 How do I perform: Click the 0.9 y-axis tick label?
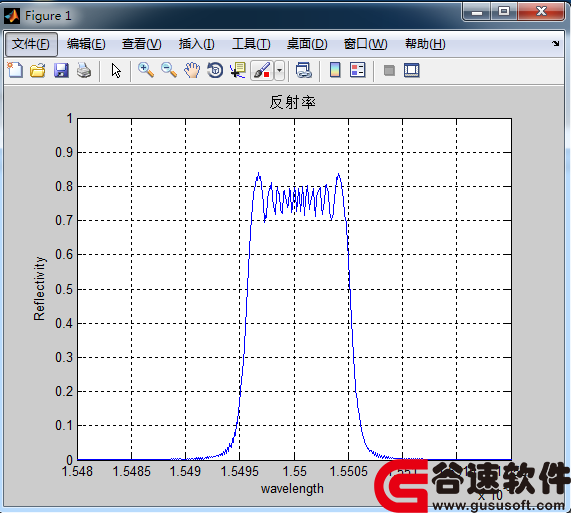tap(64, 153)
